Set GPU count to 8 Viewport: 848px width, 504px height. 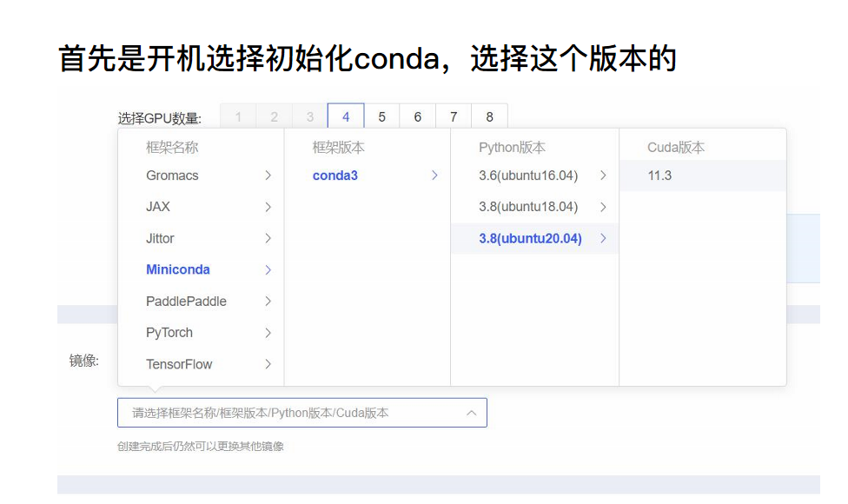click(x=489, y=117)
